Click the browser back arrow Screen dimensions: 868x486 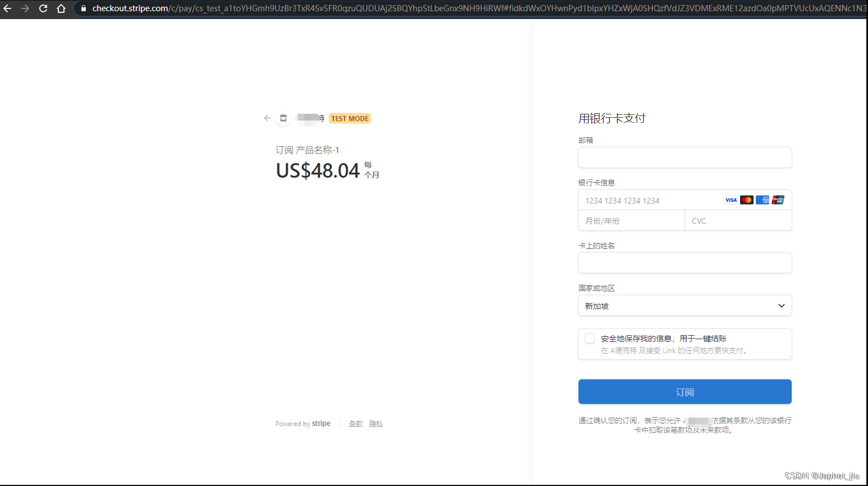(x=7, y=8)
